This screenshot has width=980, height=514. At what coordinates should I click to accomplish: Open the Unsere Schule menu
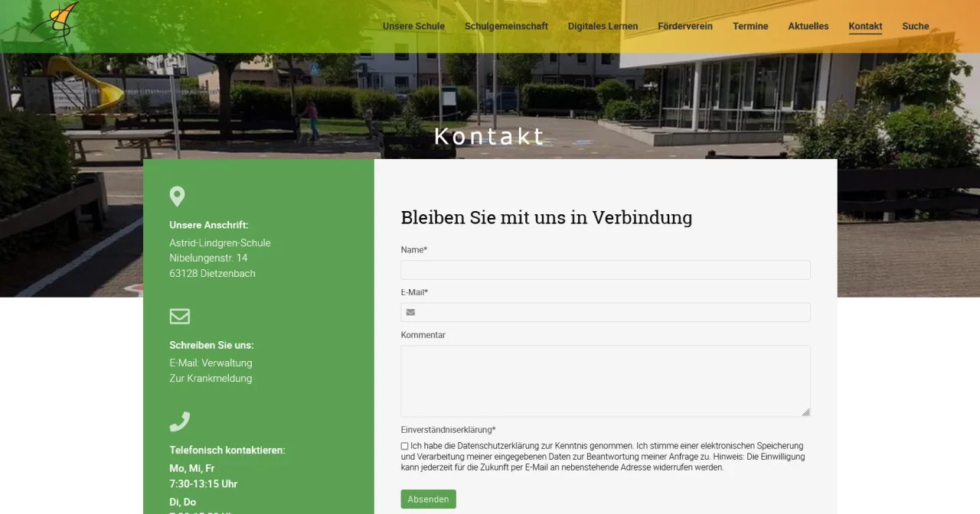point(413,26)
